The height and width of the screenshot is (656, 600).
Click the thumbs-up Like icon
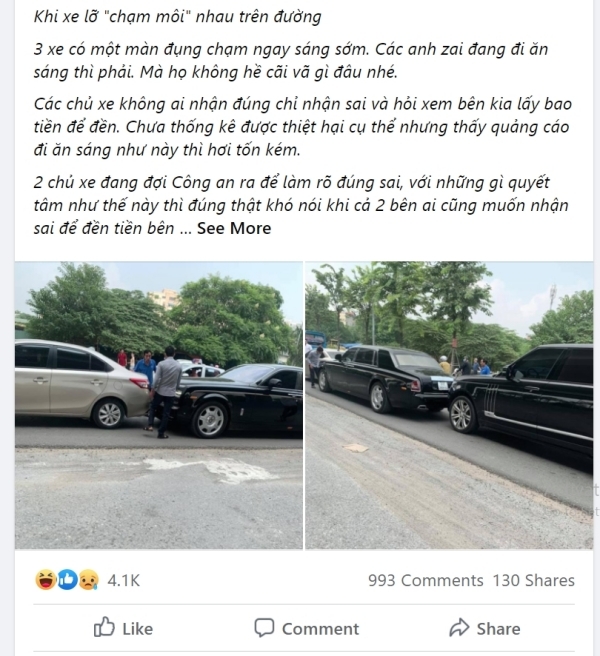(x=104, y=627)
